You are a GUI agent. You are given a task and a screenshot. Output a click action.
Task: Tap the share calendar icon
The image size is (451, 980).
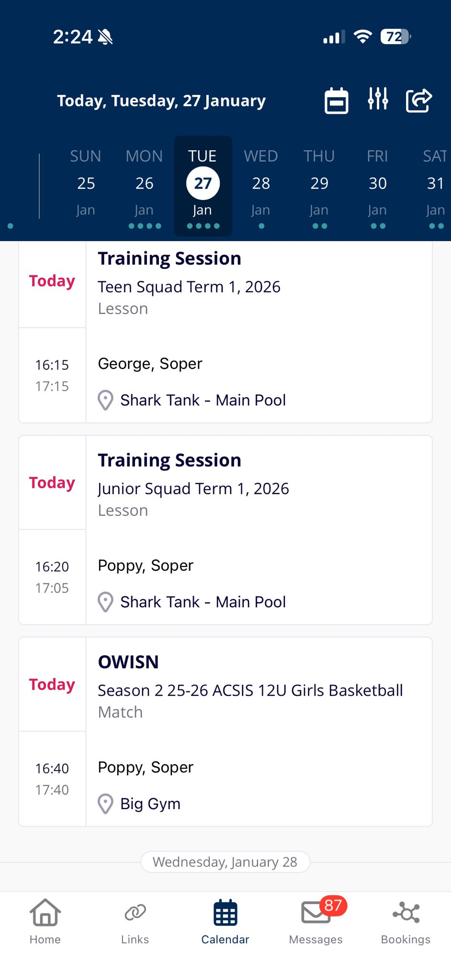[x=419, y=100]
